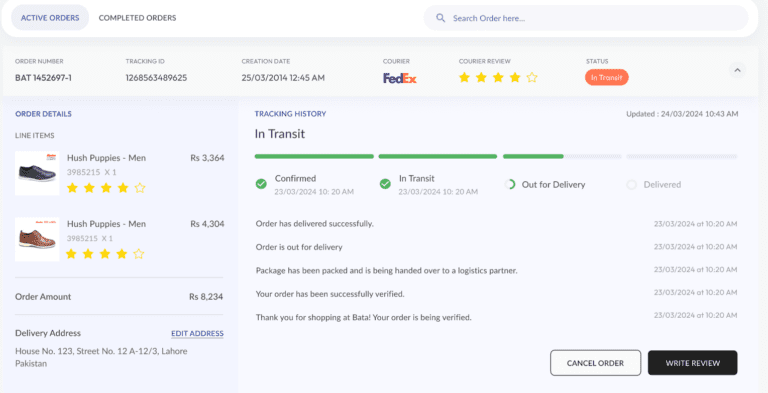The width and height of the screenshot is (768, 393).
Task: Click the Cancel Order button
Action: 595,363
